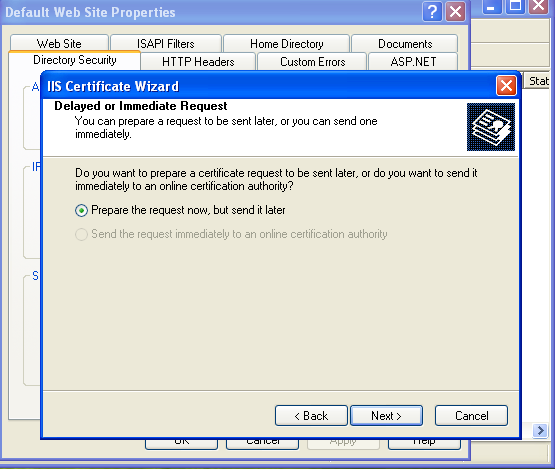Select 'Prepare the request now, but send it later'
The image size is (555, 471).
(180, 210)
